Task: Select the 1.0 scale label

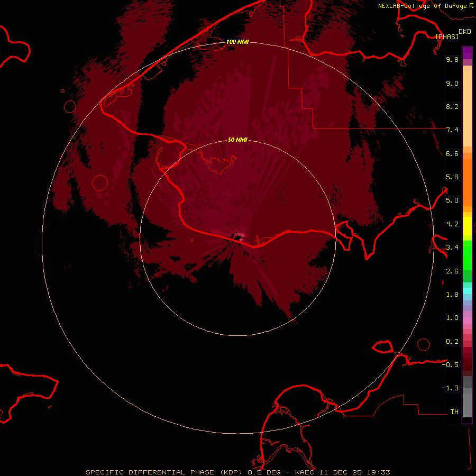Action: [x=452, y=318]
